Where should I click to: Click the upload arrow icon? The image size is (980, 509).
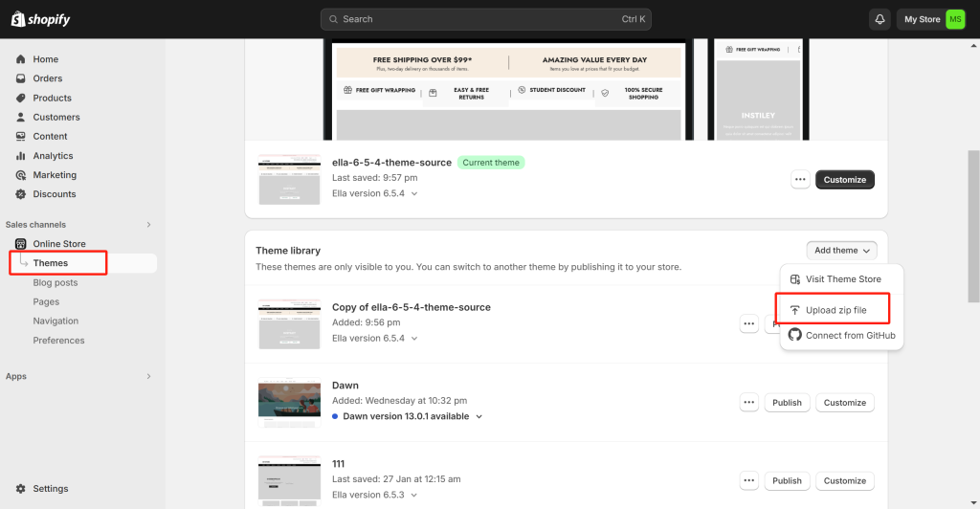[x=795, y=310]
